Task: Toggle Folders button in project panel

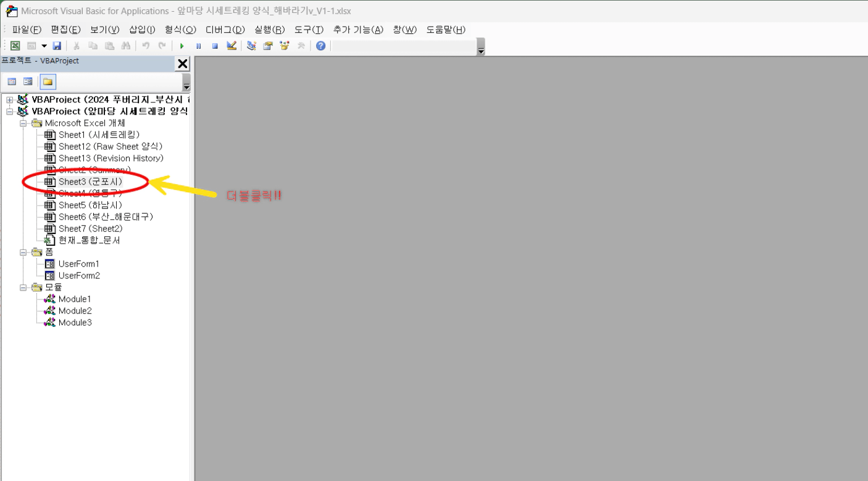Action: 48,82
